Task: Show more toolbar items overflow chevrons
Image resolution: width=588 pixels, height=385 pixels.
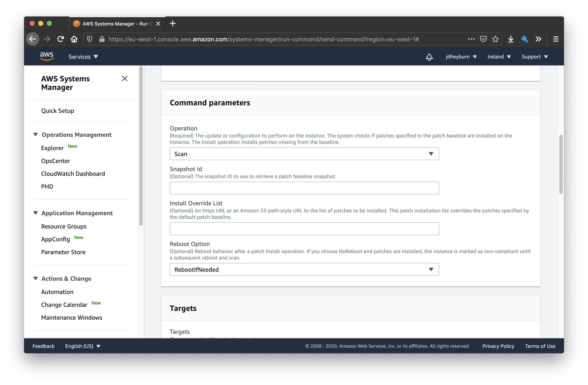Action: tap(538, 39)
